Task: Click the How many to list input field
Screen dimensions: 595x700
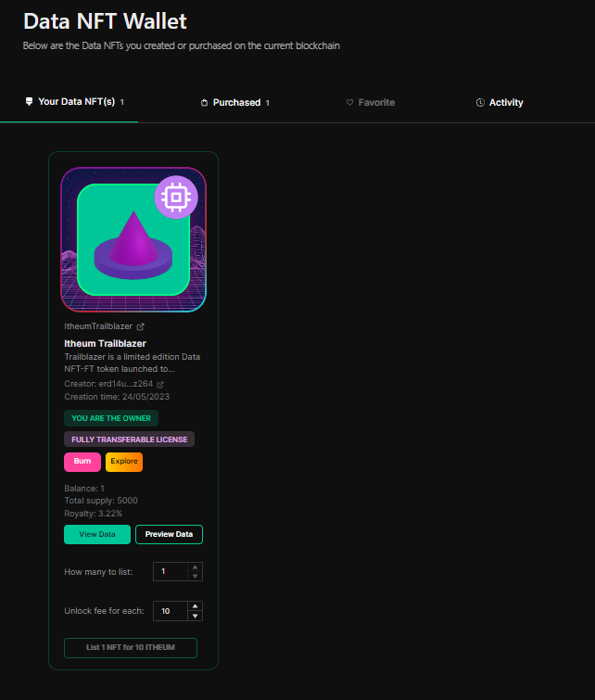Action: (170, 571)
